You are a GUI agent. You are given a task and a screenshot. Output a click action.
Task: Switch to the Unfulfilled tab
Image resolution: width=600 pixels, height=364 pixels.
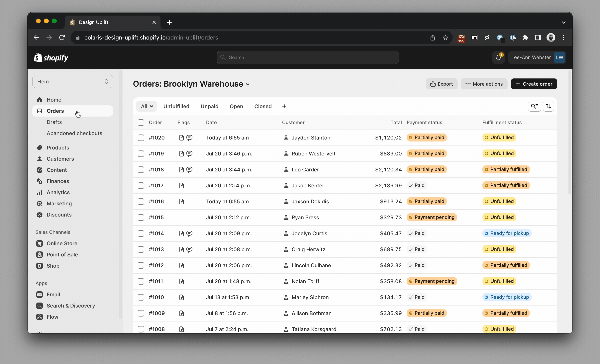click(176, 106)
